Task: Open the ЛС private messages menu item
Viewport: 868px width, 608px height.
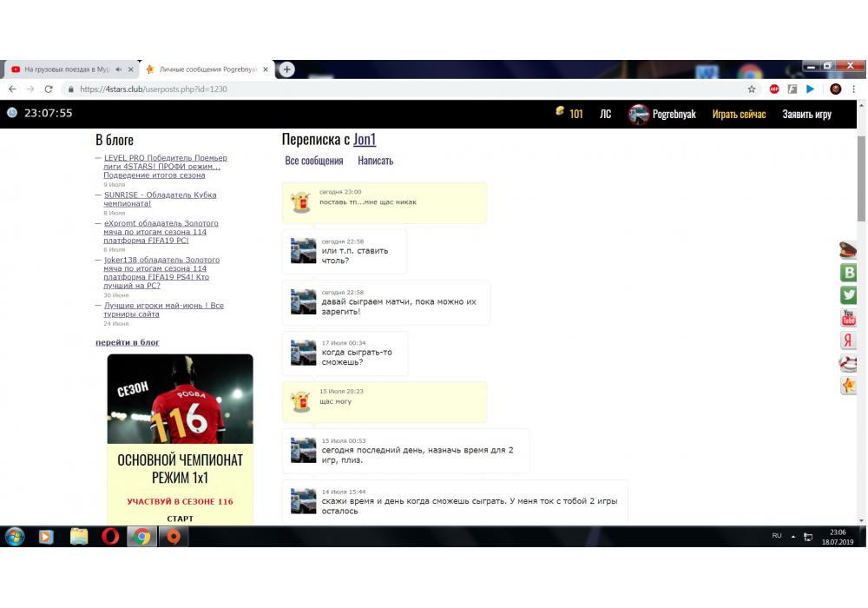Action: click(605, 114)
